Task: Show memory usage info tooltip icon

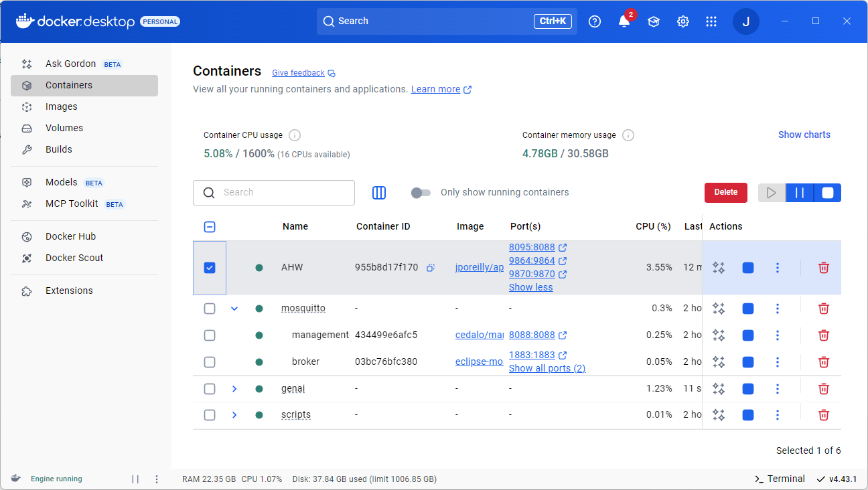Action: pos(628,135)
